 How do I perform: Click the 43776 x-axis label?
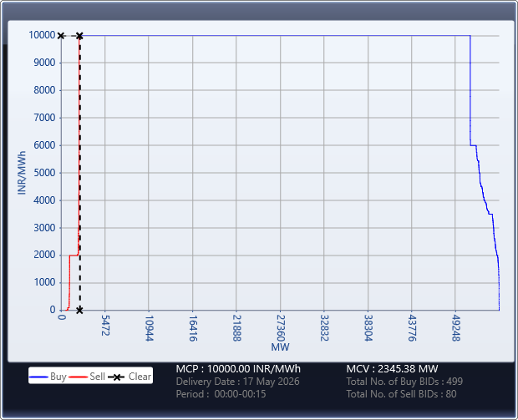[x=412, y=328]
